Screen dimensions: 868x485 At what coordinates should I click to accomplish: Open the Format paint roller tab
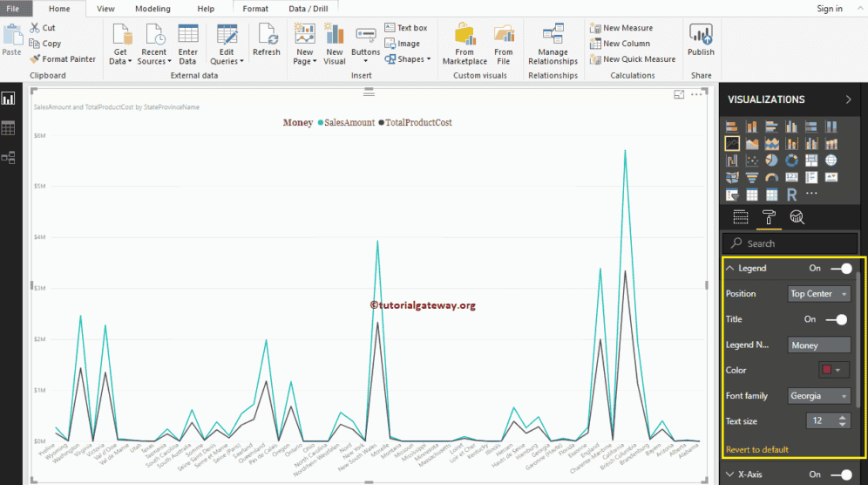769,217
